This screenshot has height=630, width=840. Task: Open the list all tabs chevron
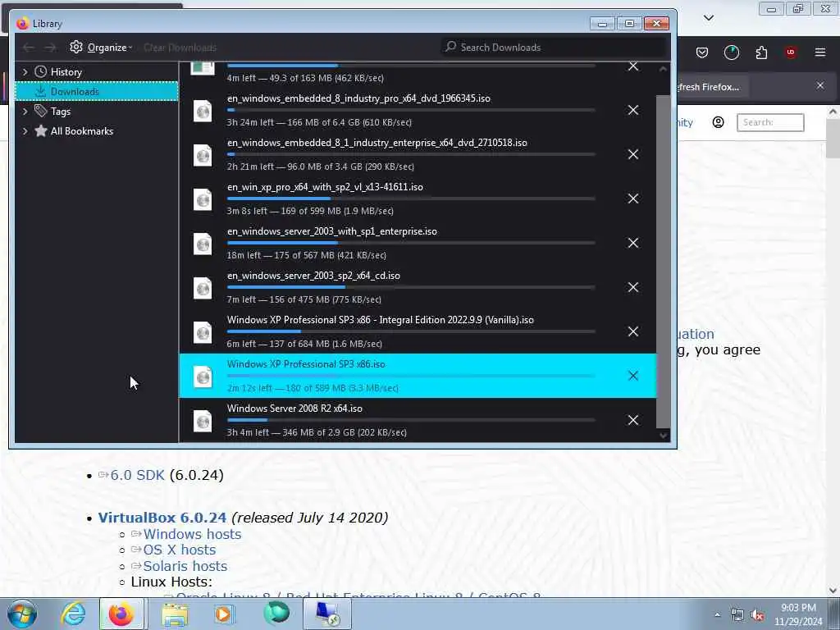click(x=708, y=18)
